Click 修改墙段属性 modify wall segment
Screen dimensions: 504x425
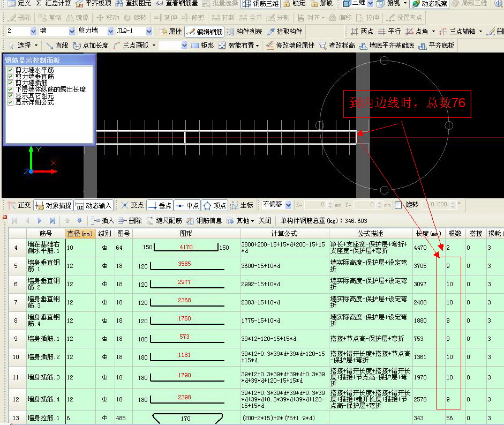click(291, 46)
